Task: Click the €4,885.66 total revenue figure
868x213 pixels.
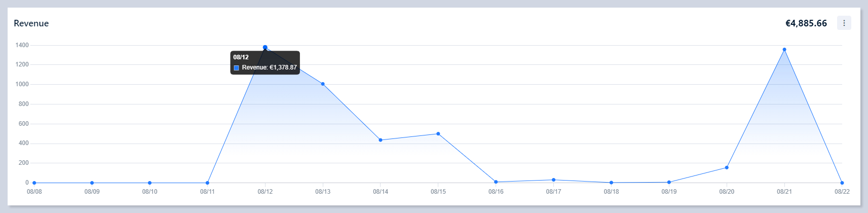Action: 806,23
